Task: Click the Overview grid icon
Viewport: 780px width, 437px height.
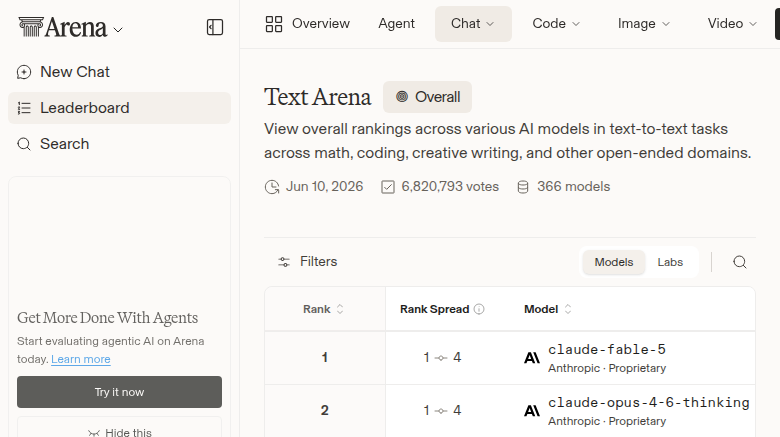Action: click(274, 24)
